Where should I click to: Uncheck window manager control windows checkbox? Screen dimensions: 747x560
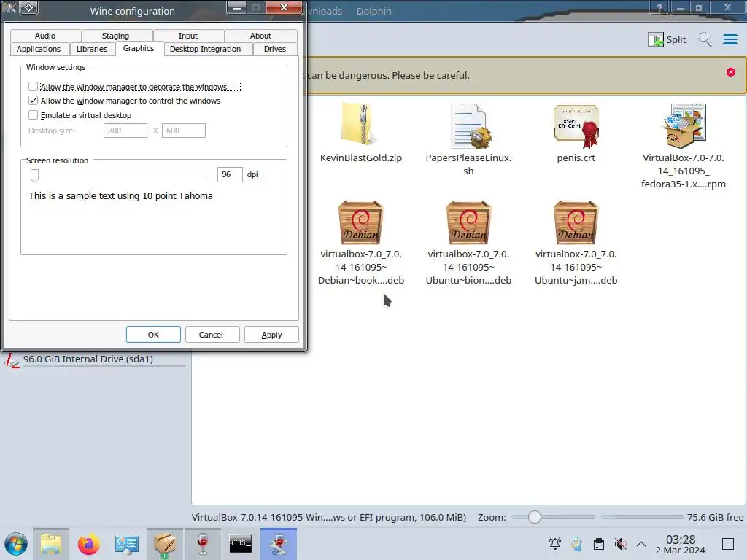coord(33,101)
